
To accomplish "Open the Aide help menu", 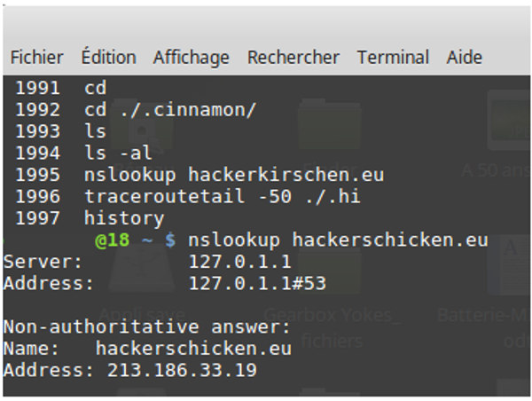I will (464, 57).
